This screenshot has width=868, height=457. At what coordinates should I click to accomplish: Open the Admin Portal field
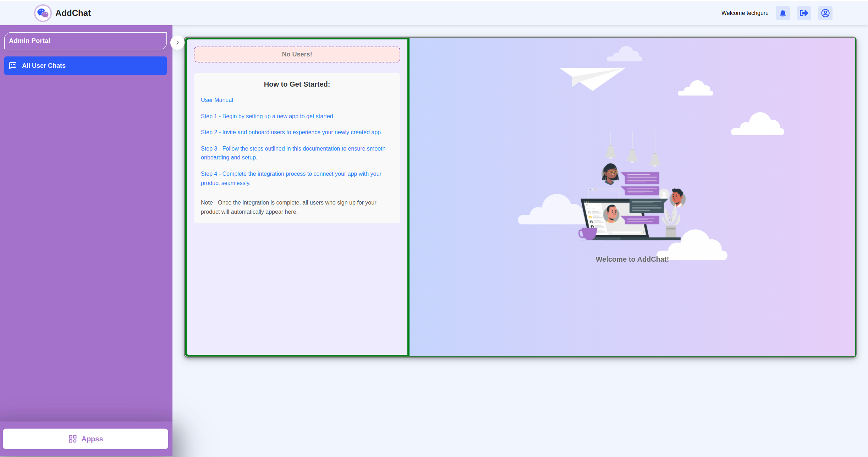(x=85, y=41)
